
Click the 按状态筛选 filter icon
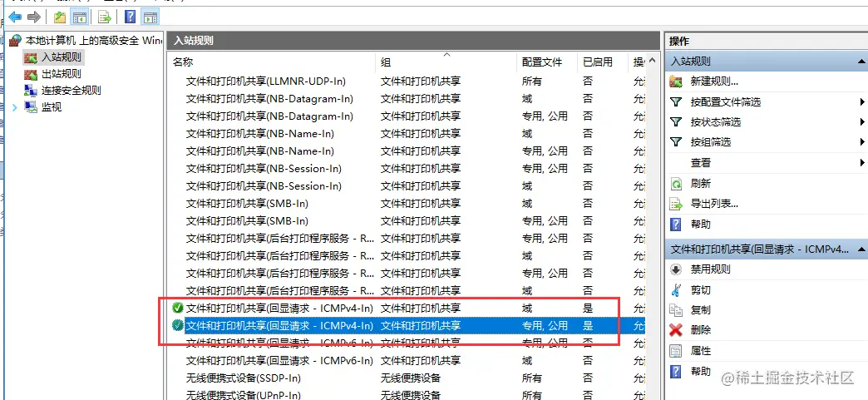(675, 122)
